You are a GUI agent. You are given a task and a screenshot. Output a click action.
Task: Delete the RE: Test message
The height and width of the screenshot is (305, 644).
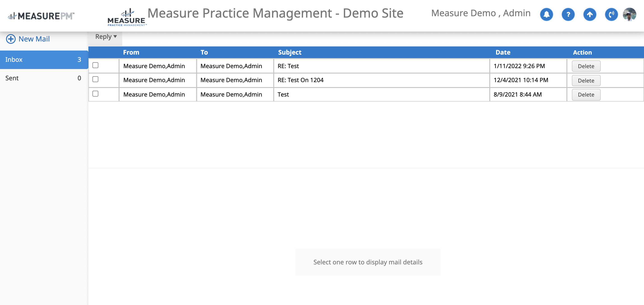(x=586, y=66)
